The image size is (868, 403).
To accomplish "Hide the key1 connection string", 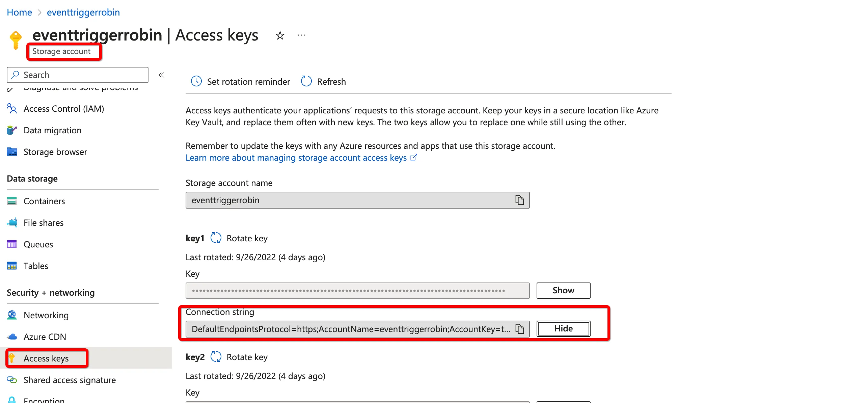I will (563, 328).
